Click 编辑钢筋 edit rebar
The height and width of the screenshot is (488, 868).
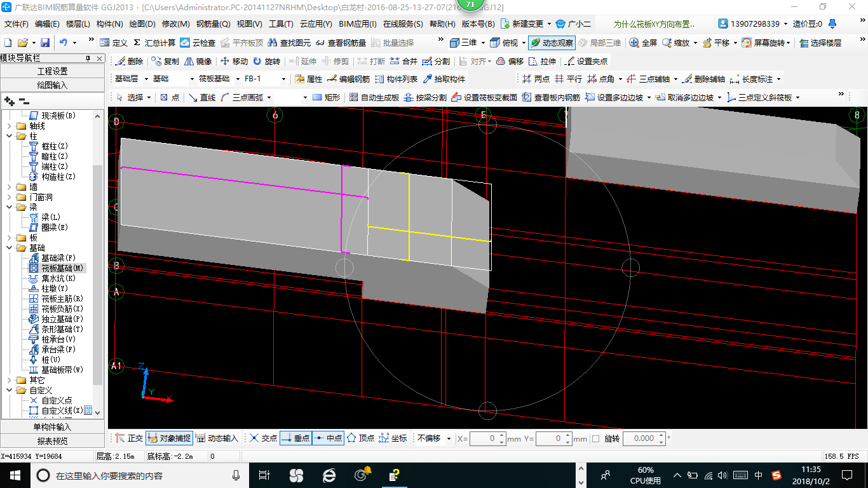pyautogui.click(x=348, y=79)
